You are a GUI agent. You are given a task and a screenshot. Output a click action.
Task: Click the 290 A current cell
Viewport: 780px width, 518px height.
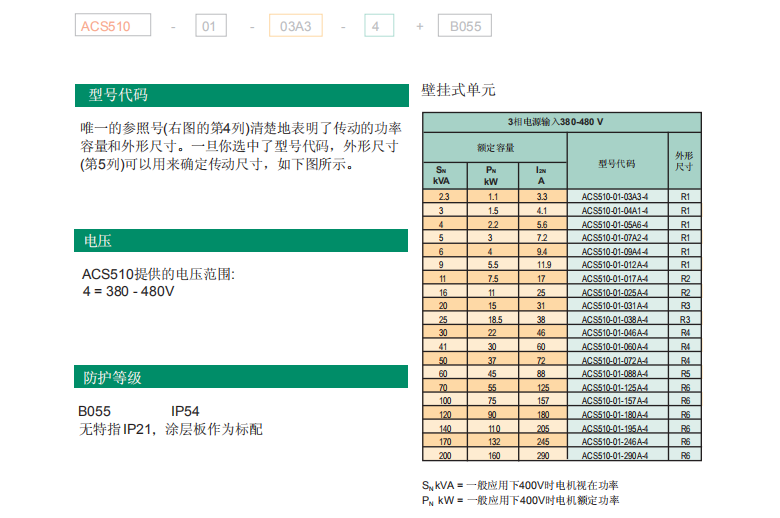click(543, 455)
